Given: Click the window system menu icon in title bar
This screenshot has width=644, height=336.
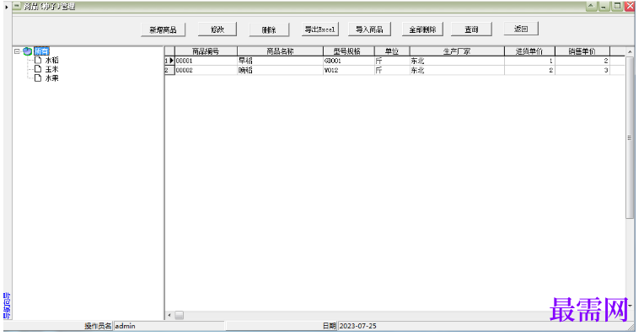Looking at the screenshot, I should 17,6.
